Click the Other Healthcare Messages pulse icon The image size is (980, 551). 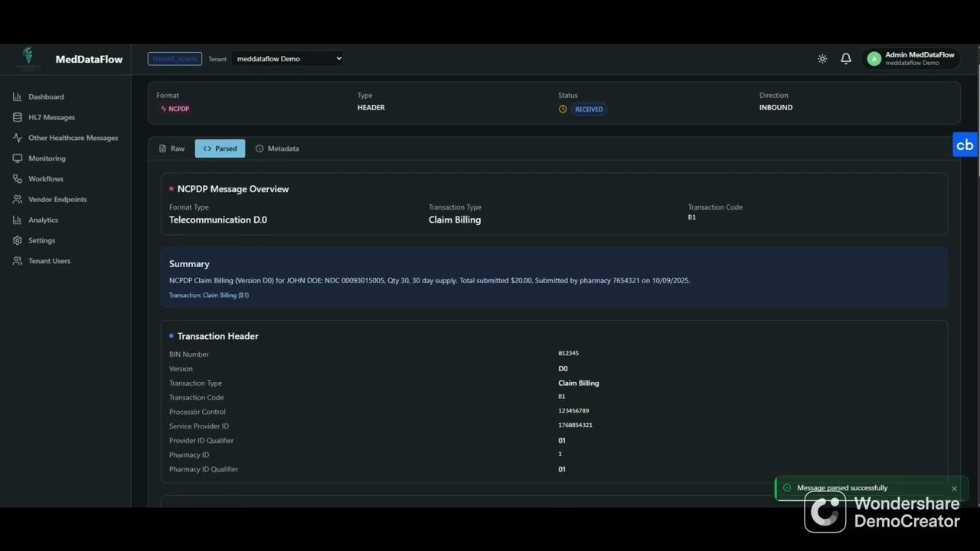pos(17,139)
